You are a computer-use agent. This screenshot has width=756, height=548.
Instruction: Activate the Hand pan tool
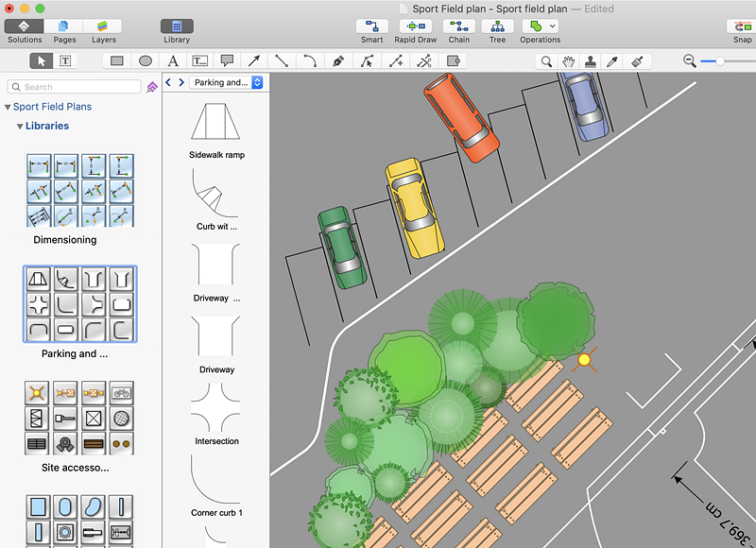pyautogui.click(x=569, y=60)
